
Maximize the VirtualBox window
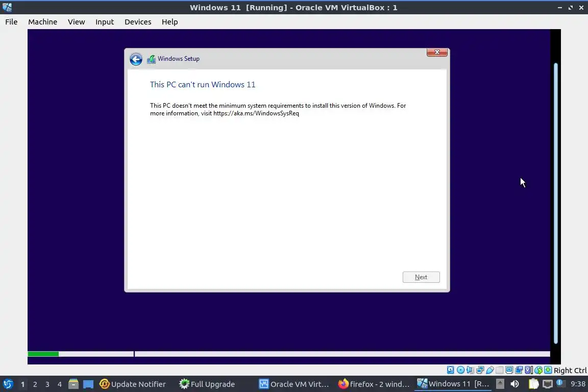(x=571, y=8)
